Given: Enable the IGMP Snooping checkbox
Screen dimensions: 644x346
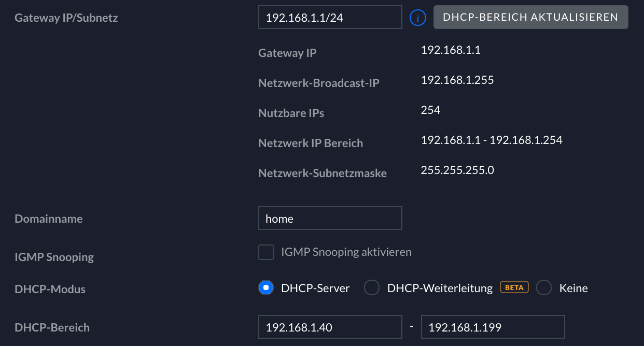Looking at the screenshot, I should (266, 252).
